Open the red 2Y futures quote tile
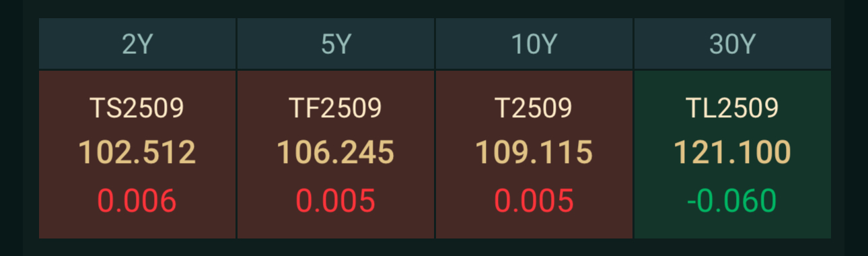 pyautogui.click(x=137, y=154)
